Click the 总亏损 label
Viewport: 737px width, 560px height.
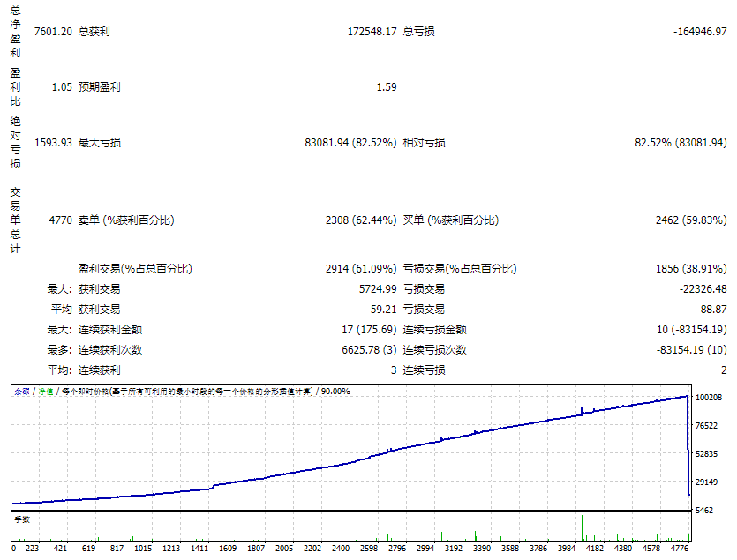(418, 32)
